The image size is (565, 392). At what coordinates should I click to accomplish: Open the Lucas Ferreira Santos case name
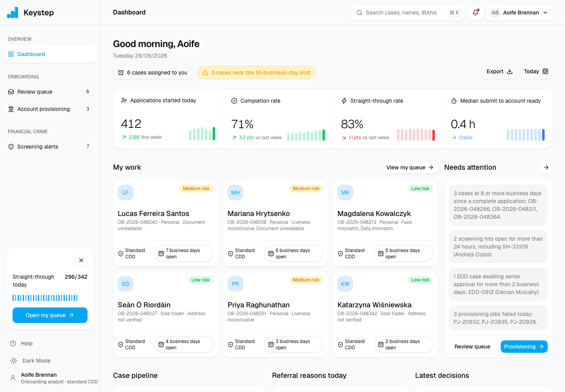(x=153, y=214)
